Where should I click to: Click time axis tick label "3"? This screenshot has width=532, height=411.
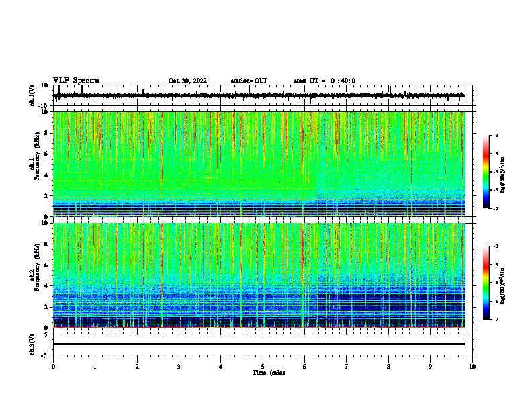[x=179, y=367]
